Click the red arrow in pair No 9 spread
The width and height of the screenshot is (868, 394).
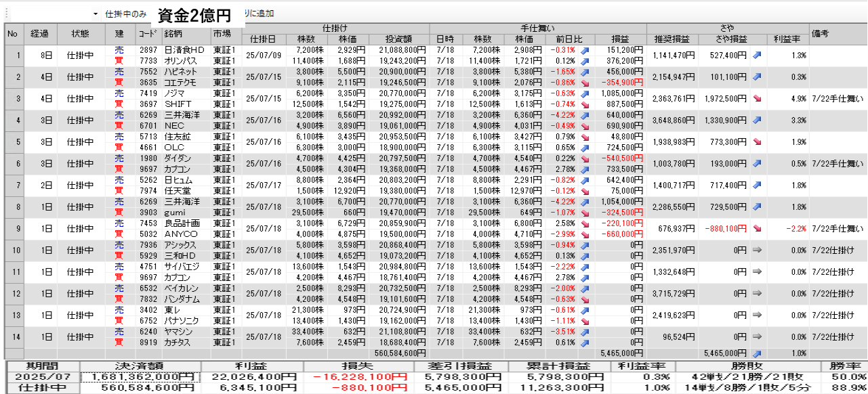point(757,228)
